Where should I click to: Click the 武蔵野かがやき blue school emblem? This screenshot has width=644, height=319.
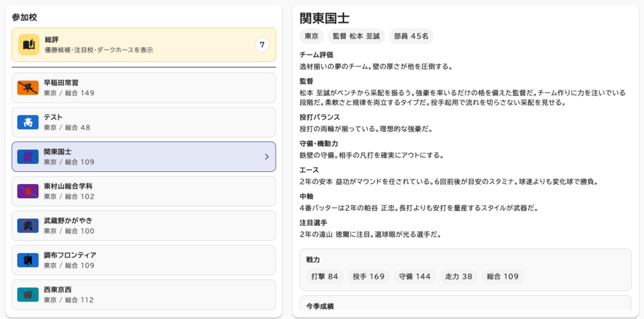[28, 226]
